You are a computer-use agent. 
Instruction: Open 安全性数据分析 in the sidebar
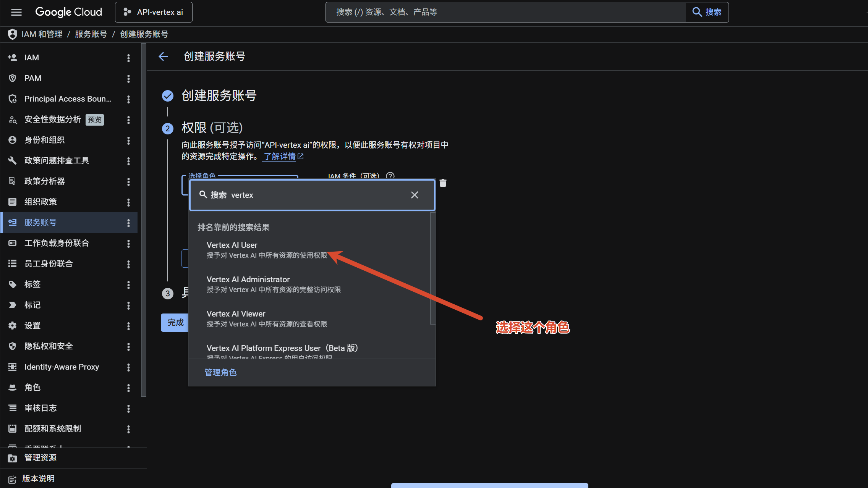53,120
